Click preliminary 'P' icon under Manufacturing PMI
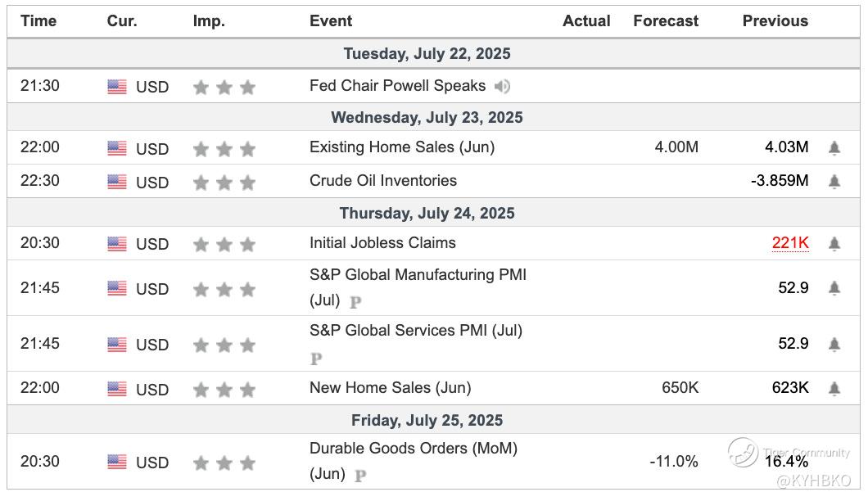The image size is (868, 501). coord(355,302)
